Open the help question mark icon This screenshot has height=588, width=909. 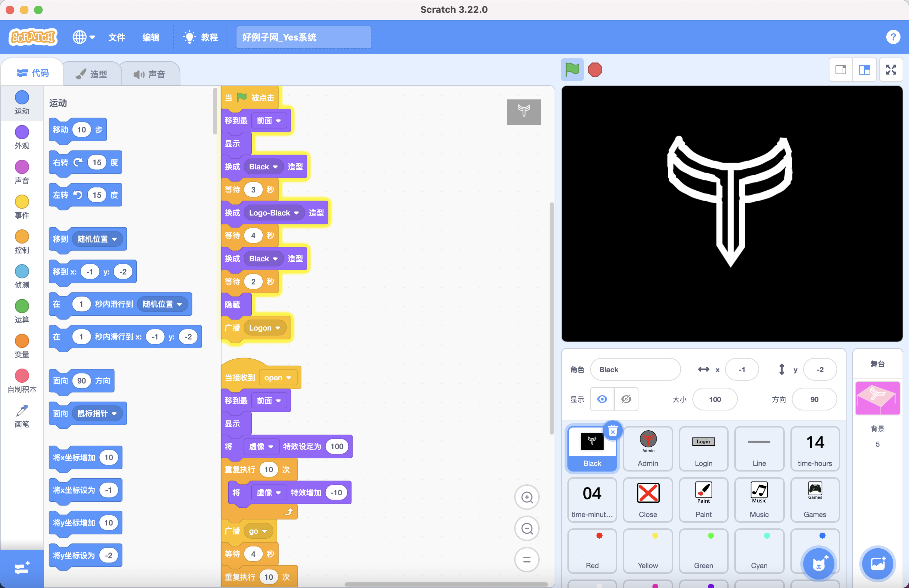(x=893, y=37)
